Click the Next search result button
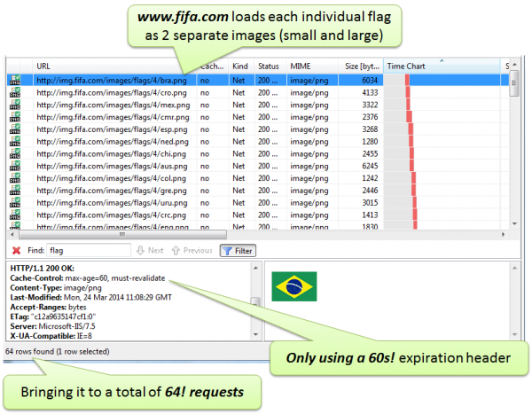 click(150, 250)
